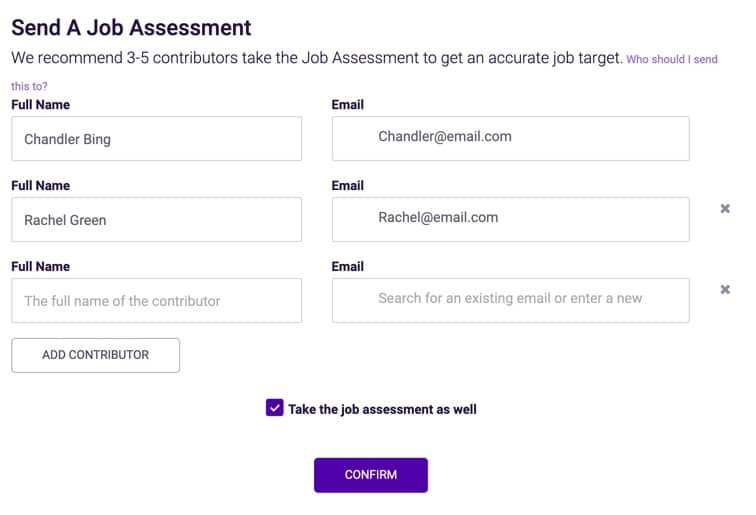Click the Email label above the search field

(x=348, y=267)
